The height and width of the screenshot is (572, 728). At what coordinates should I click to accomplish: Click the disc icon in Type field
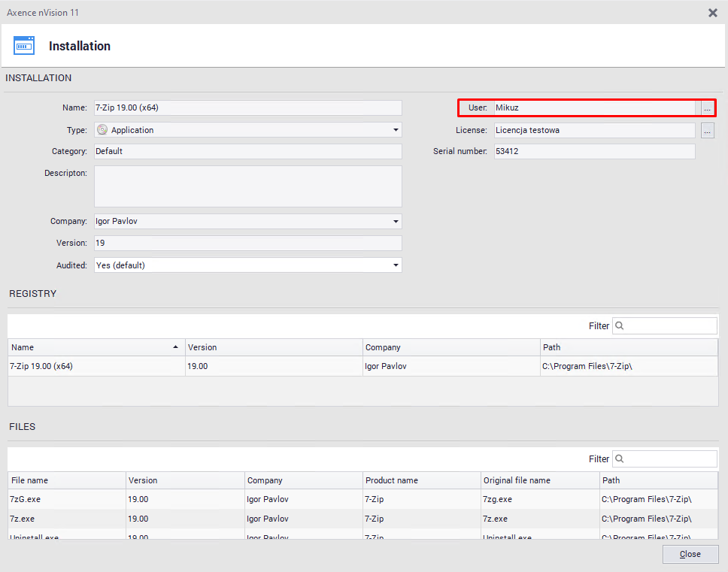coord(102,130)
